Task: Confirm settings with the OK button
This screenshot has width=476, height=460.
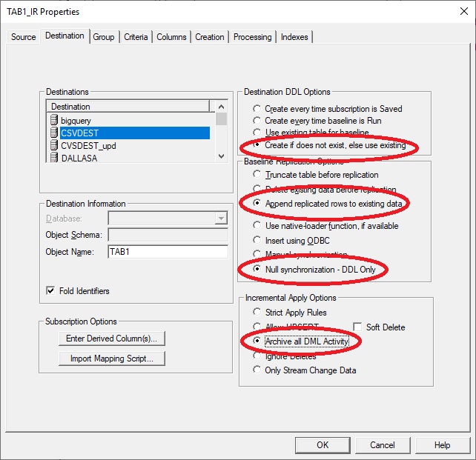Action: [323, 445]
